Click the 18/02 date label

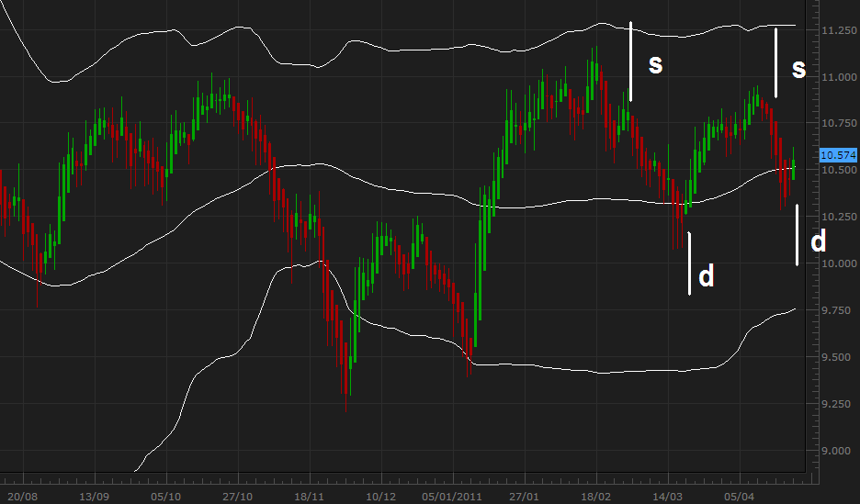point(596,497)
